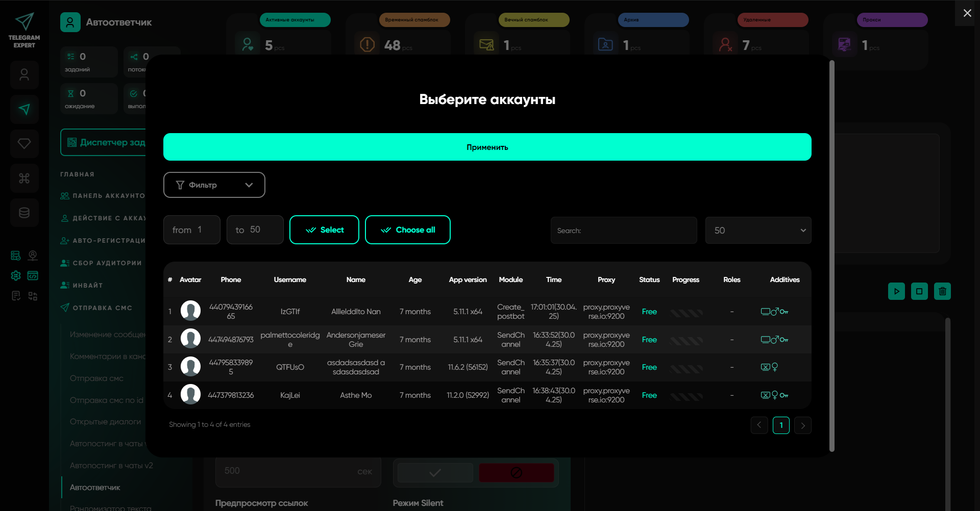Image resolution: width=980 pixels, height=511 pixels.
Task: Select account row named Asthe Mo
Action: click(x=356, y=395)
